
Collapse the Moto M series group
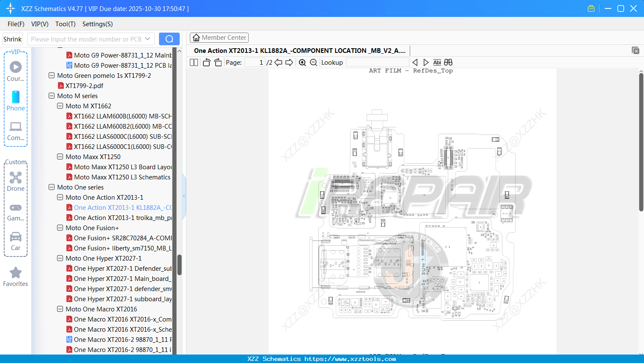[51, 96]
